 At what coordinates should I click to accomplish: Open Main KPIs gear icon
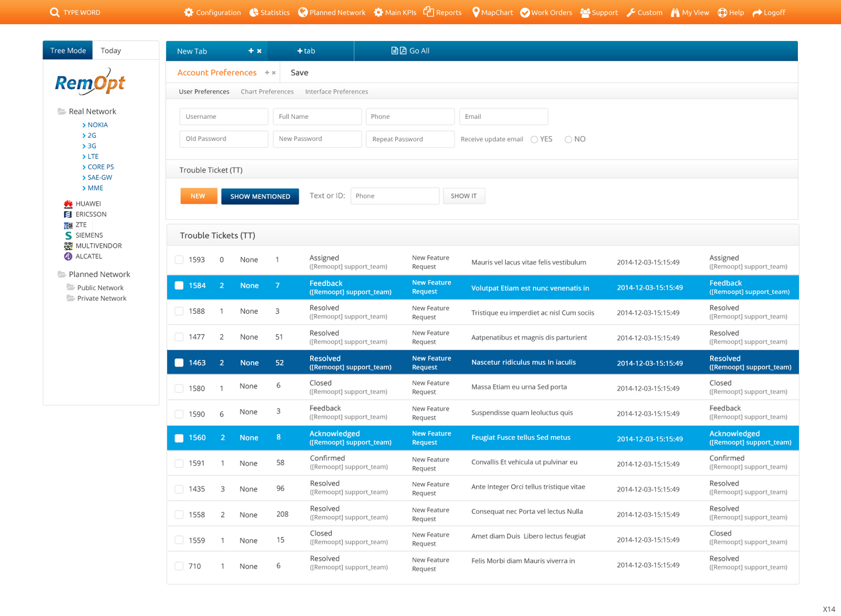pyautogui.click(x=378, y=12)
